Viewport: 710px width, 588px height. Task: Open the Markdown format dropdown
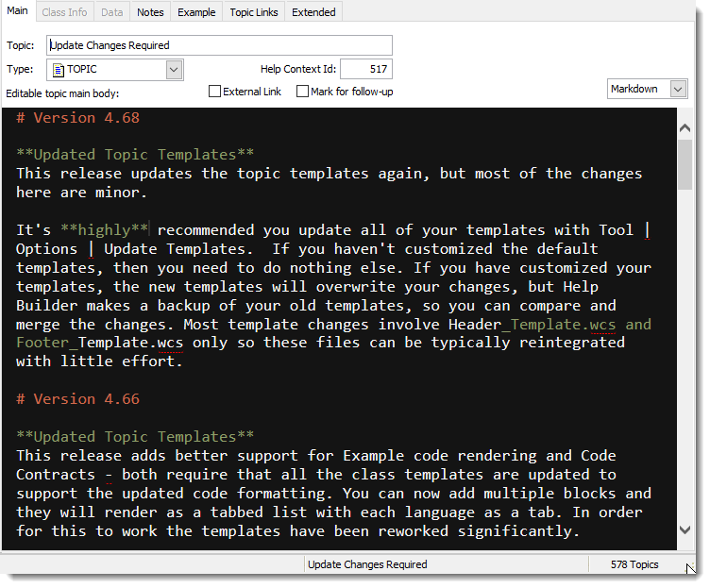(647, 89)
